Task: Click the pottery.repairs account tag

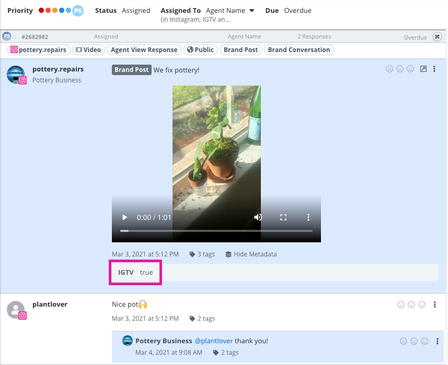Action: click(x=39, y=50)
